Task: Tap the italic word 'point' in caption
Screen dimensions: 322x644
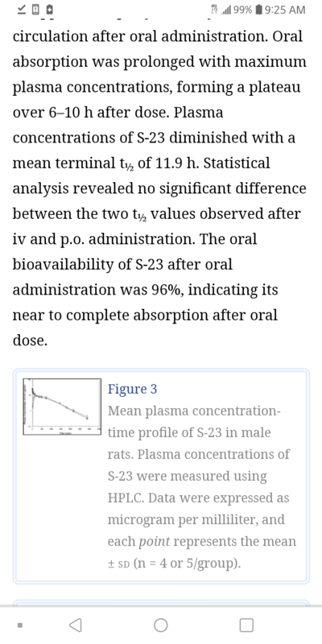Action: point(154,541)
